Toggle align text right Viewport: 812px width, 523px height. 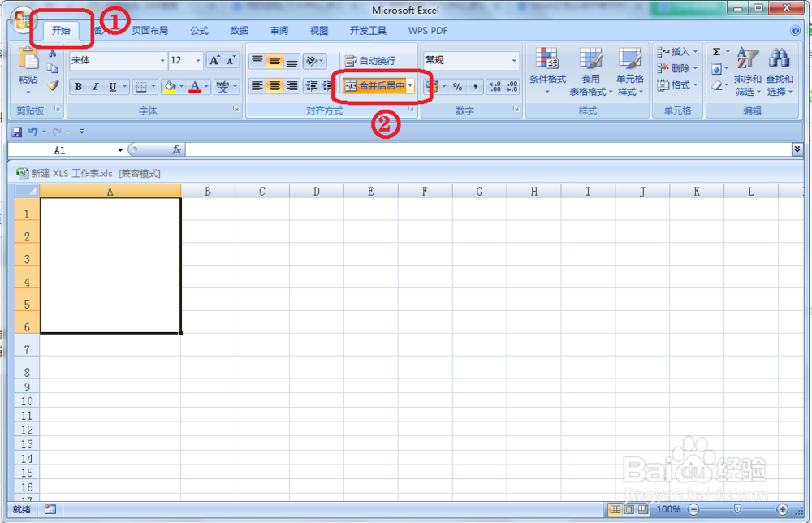point(292,85)
